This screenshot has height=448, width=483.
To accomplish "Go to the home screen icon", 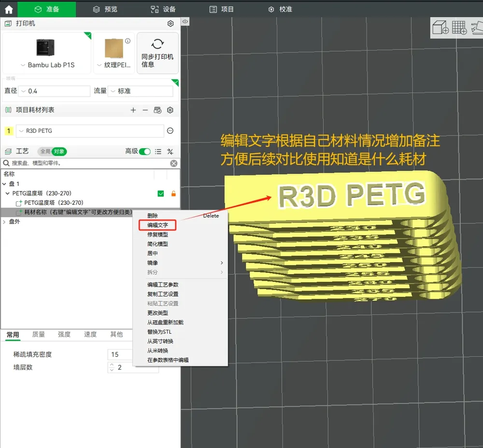I will (9, 9).
